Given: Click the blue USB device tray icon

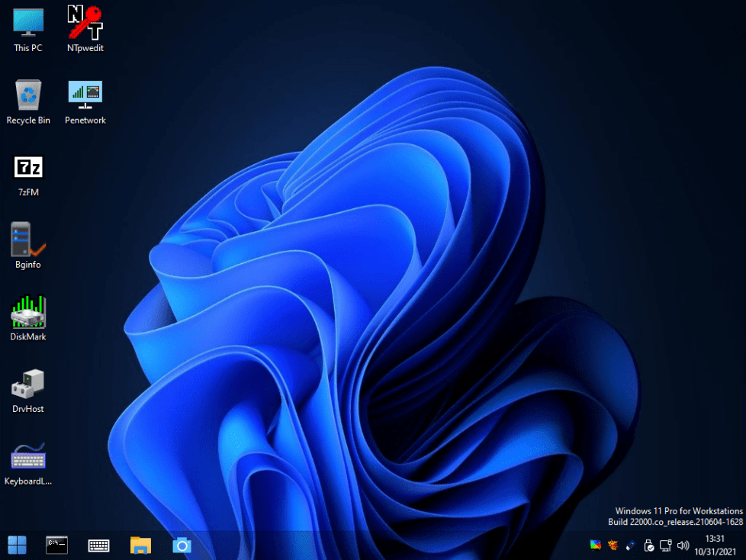Looking at the screenshot, I should click(631, 545).
